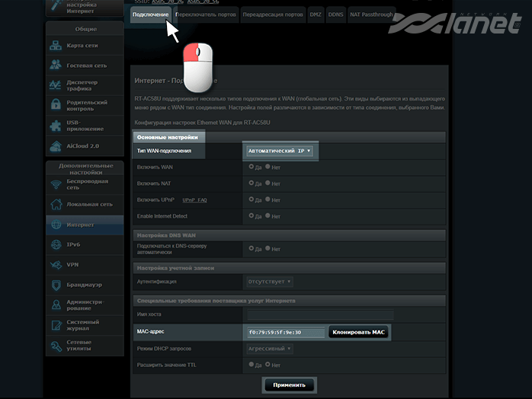Screen dimensions: 532x399
Task: Switch to the DDNS tab
Action: coord(335,14)
